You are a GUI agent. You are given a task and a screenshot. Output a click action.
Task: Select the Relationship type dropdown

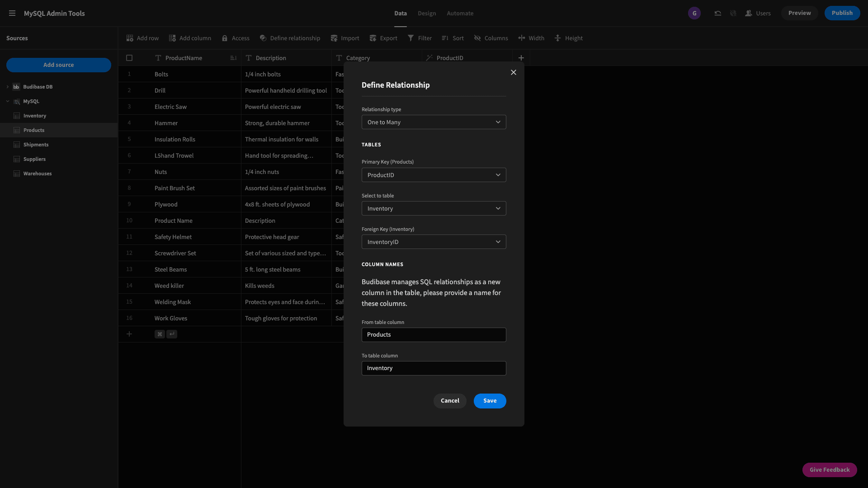[434, 122]
